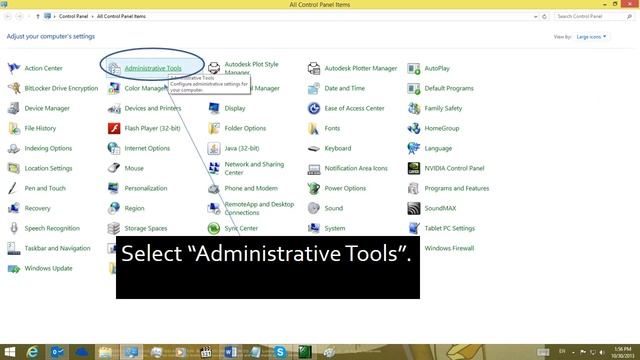This screenshot has width=640, height=360.
Task: Click the Power Options icon
Action: 314,188
